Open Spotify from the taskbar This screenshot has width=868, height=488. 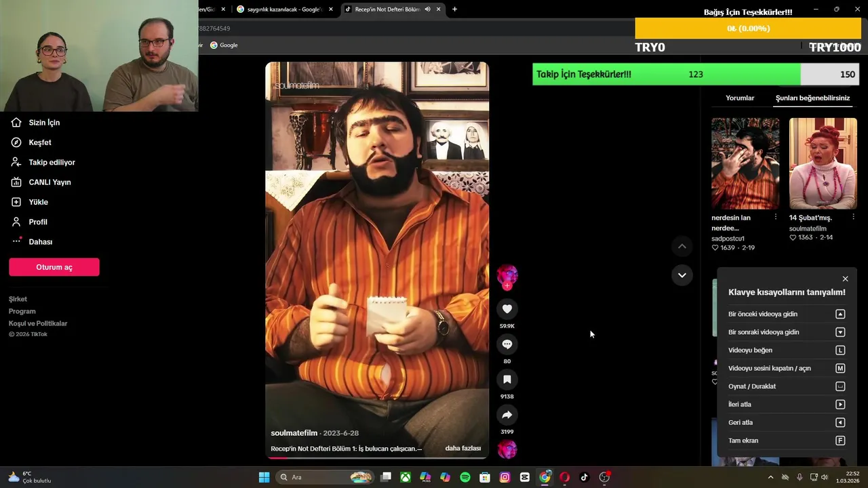pos(465,477)
